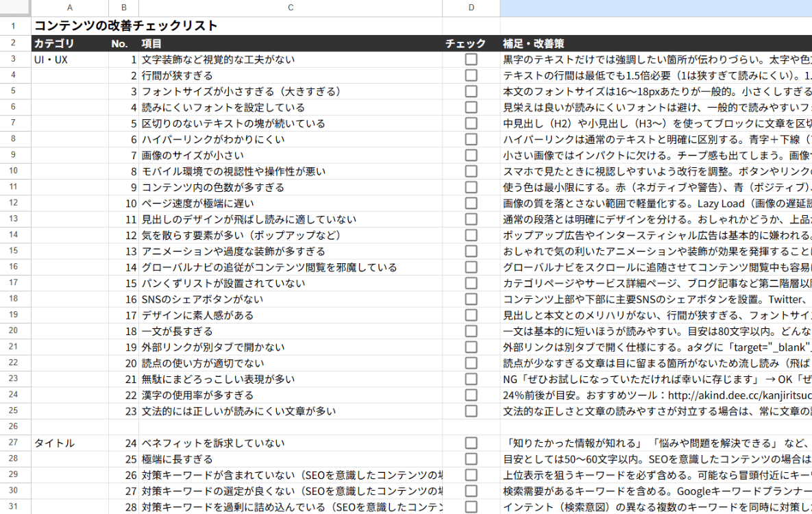Tick checkbox for item 25 極端に長すぎる

[x=471, y=459]
